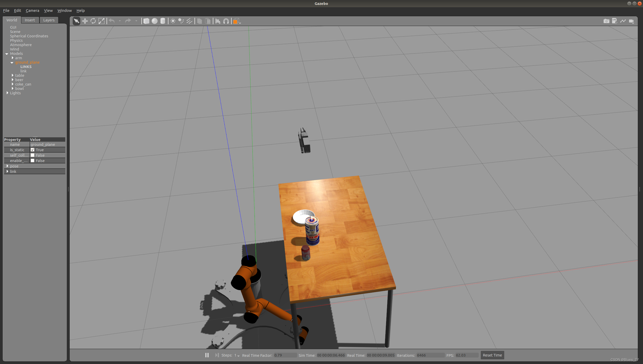The width and height of the screenshot is (643, 364).
Task: Select coke_can in the model tree
Action: 23,84
